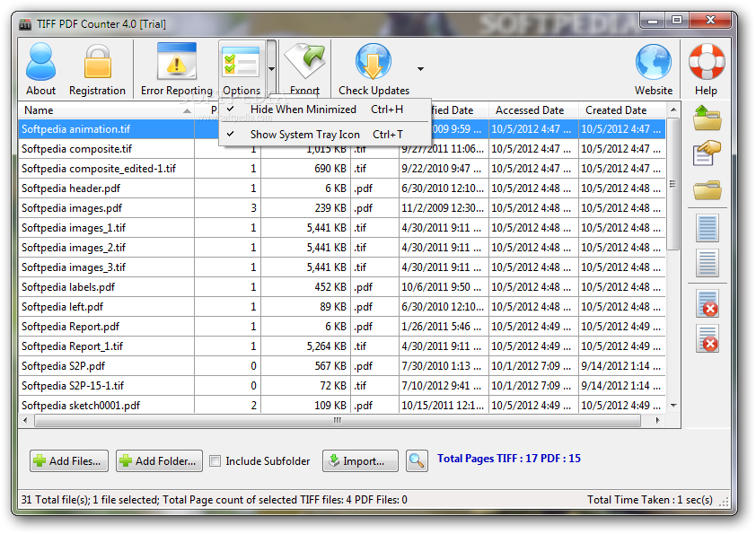
Task: Click the pointing hand document icon
Action: [708, 153]
